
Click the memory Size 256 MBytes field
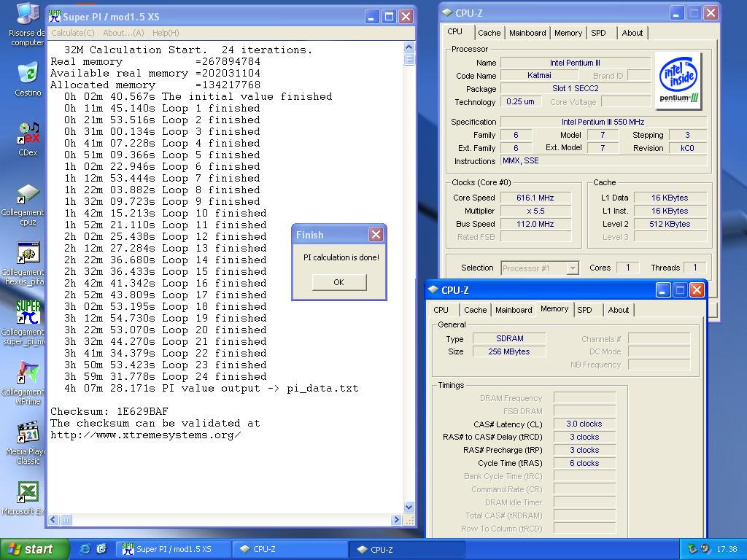point(509,351)
